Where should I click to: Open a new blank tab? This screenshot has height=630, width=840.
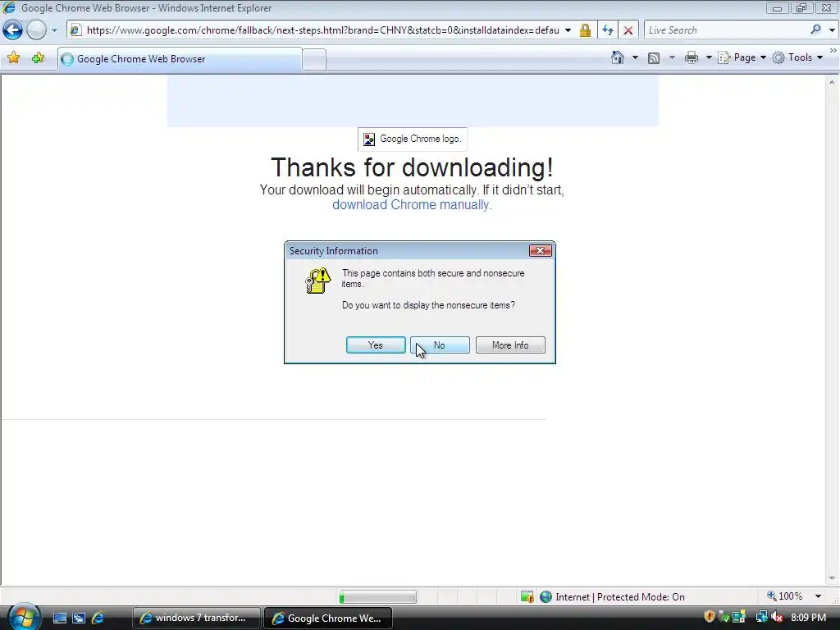click(314, 59)
